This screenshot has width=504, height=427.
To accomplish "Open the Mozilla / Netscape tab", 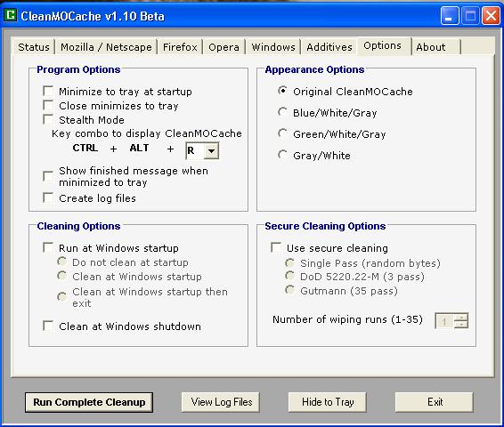I will pyautogui.click(x=106, y=47).
